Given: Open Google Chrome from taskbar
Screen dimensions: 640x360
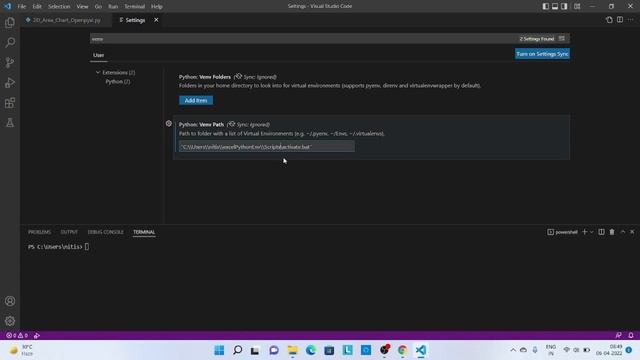Looking at the screenshot, I should click(x=402, y=350).
